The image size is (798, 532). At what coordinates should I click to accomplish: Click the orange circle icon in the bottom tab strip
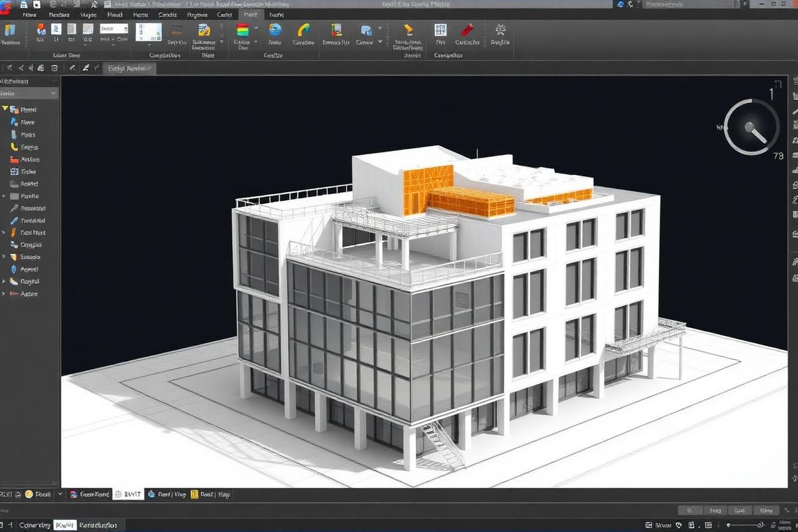(29, 495)
